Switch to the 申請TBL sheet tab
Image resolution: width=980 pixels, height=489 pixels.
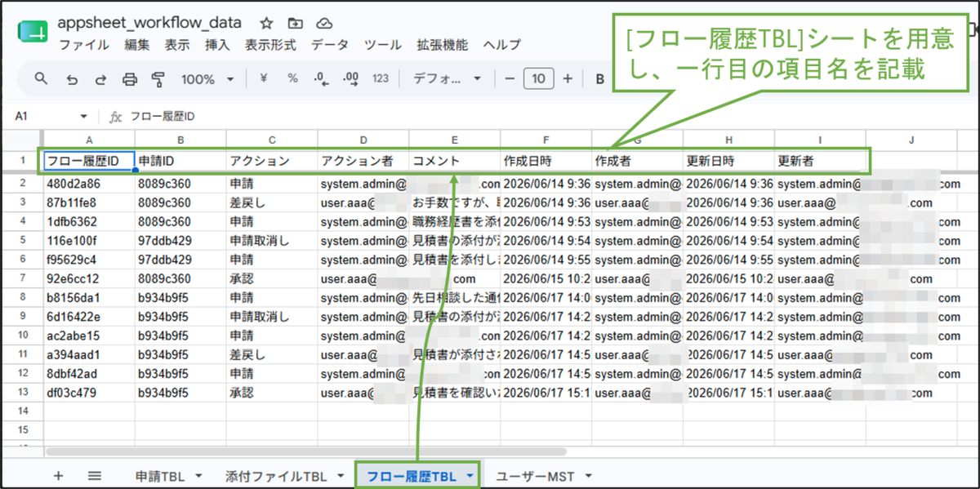pyautogui.click(x=160, y=475)
